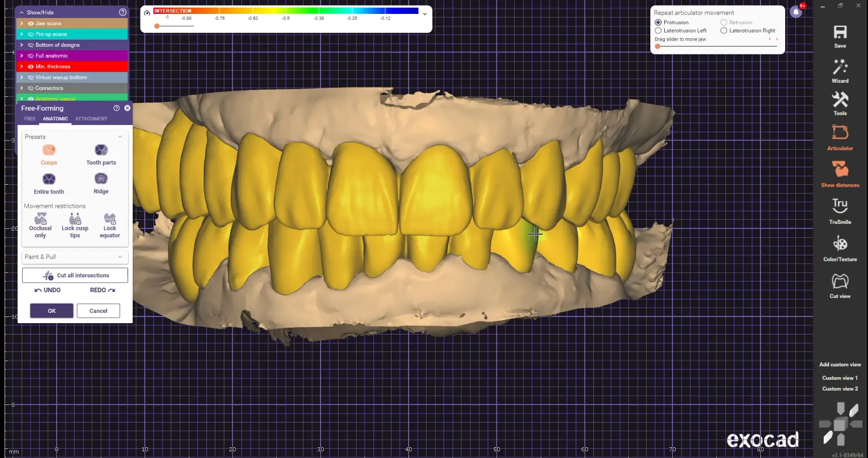Activate the Cut view tool
Screen dimensions: 868x458
[x=840, y=285]
